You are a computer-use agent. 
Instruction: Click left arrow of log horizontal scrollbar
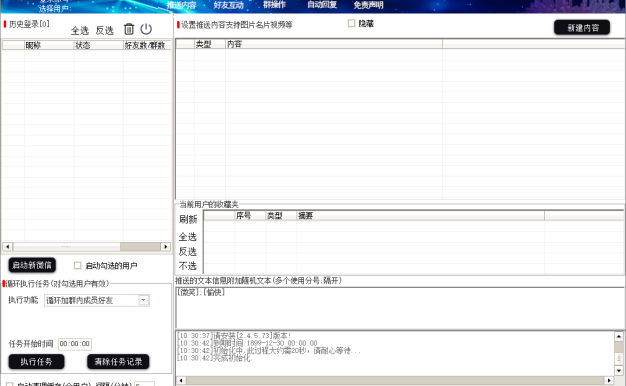point(181,380)
